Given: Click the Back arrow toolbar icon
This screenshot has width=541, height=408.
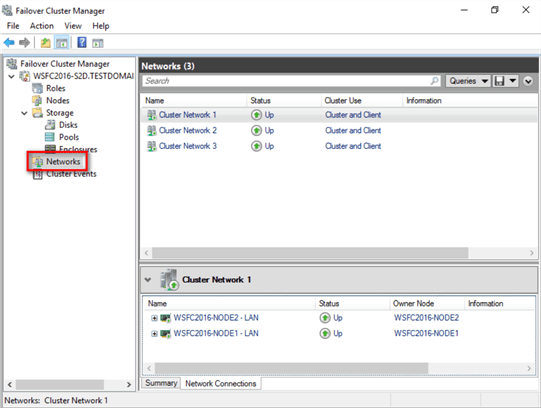Looking at the screenshot, I should click(9, 43).
